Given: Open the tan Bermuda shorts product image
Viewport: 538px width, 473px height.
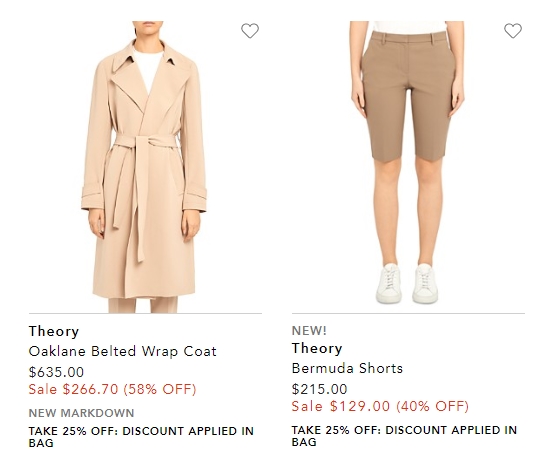Looking at the screenshot, I should click(x=408, y=167).
